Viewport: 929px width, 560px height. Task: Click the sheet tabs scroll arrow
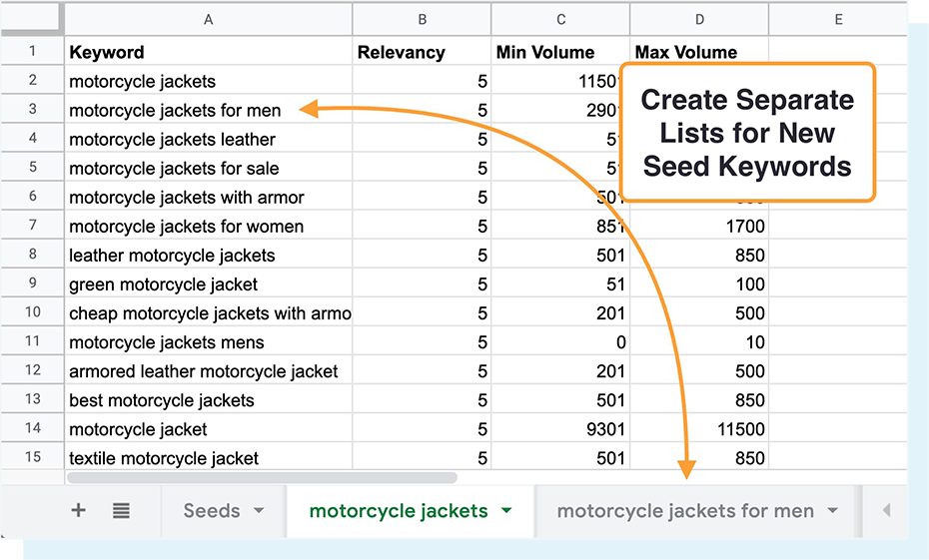(885, 511)
